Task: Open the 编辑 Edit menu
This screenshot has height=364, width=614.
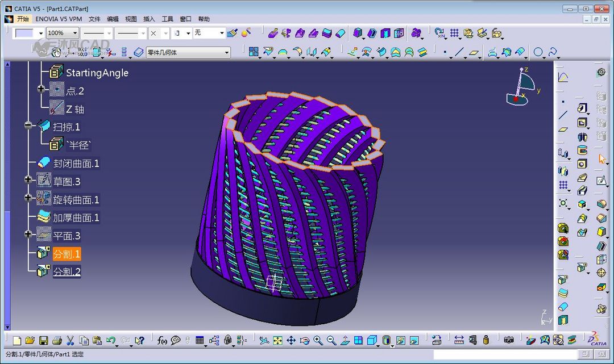Action: pyautogui.click(x=113, y=19)
